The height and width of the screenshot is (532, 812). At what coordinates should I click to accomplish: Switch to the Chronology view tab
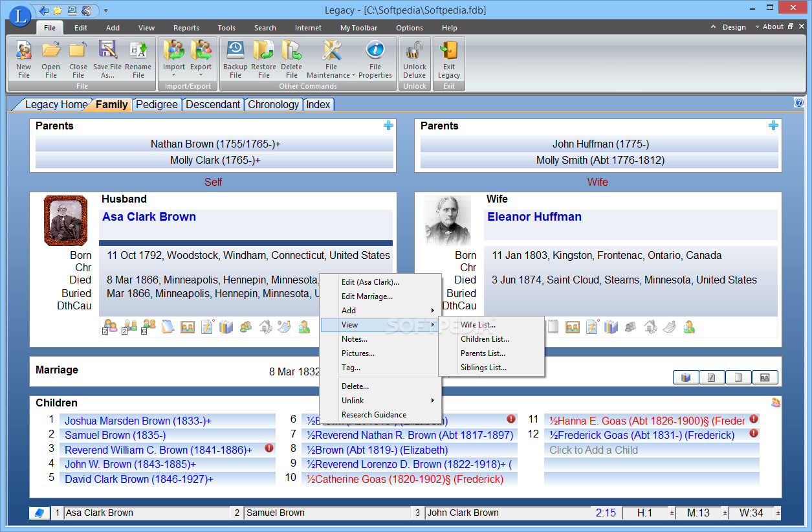pos(273,104)
